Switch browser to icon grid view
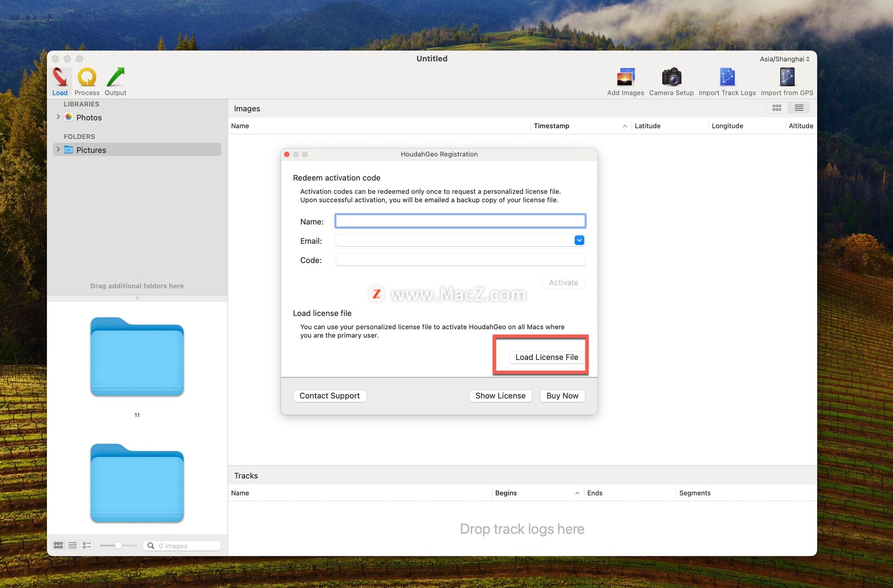The height and width of the screenshot is (588, 893). [58, 545]
